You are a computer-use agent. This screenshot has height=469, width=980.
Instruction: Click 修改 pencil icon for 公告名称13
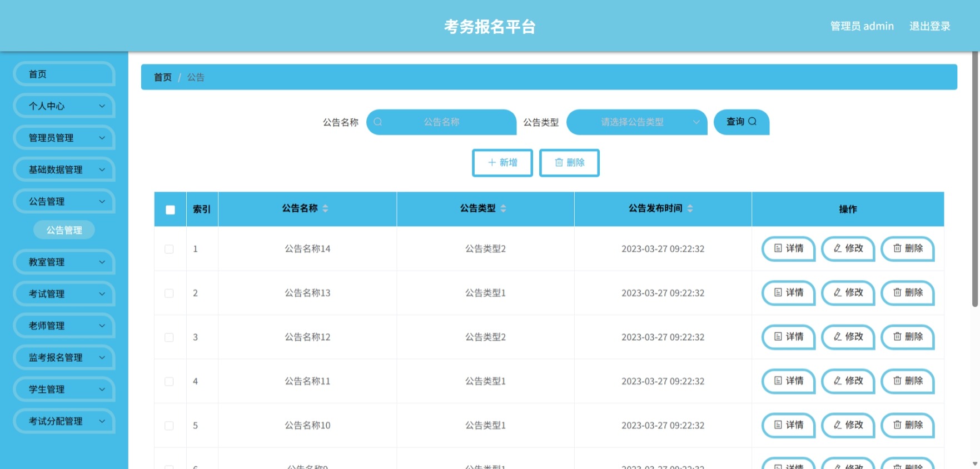click(838, 292)
